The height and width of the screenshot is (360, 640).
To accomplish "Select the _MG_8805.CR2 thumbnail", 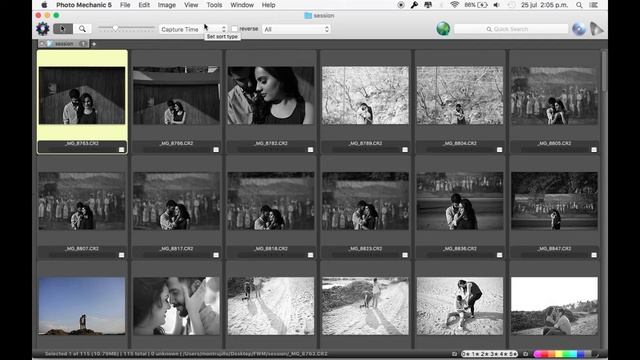I will [554, 96].
